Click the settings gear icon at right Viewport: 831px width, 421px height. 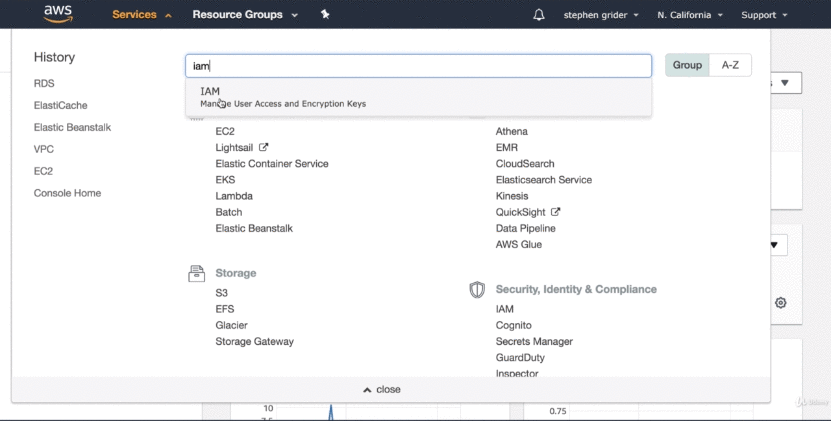coord(781,303)
